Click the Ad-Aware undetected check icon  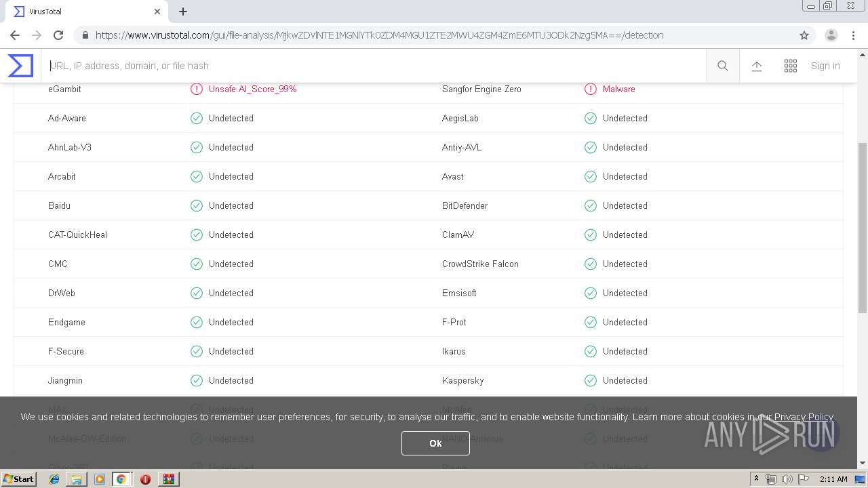pyautogui.click(x=197, y=118)
